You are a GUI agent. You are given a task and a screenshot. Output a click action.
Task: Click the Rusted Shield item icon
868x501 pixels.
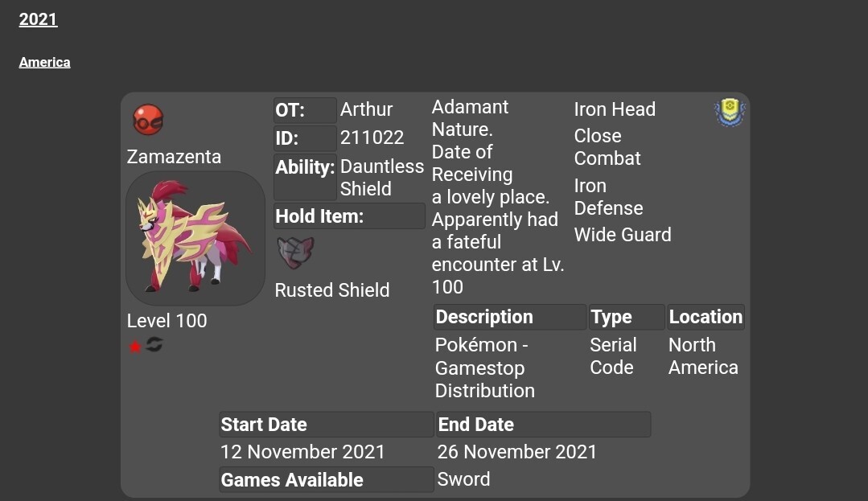point(295,252)
